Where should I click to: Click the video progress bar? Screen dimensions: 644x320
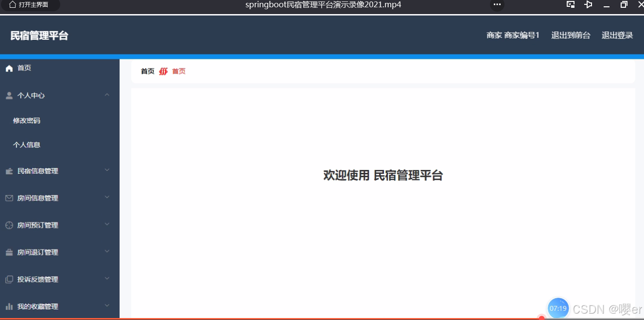pyautogui.click(x=322, y=319)
